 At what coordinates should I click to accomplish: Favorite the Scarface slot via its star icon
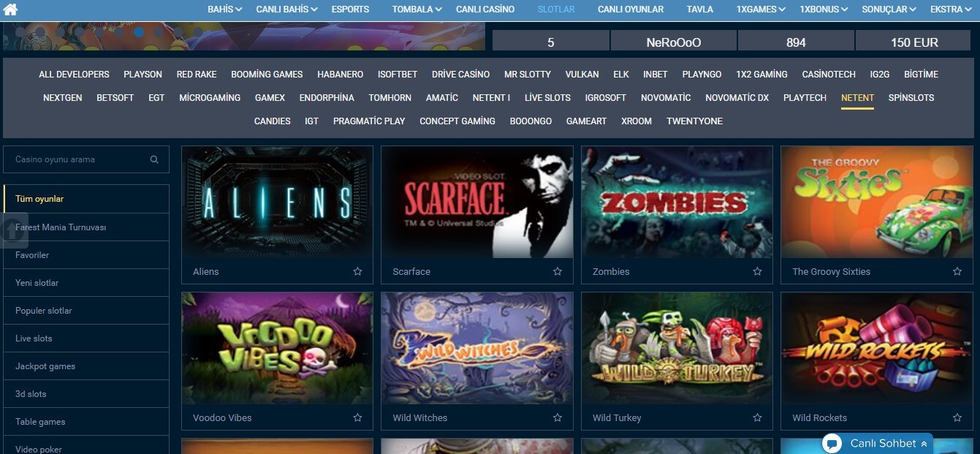coord(558,270)
